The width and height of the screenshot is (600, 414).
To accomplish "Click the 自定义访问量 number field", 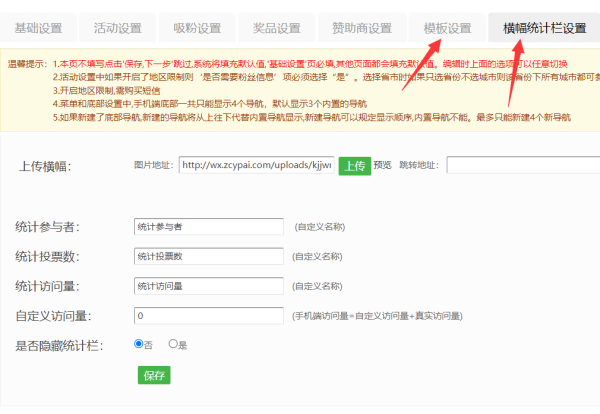I will [x=209, y=316].
